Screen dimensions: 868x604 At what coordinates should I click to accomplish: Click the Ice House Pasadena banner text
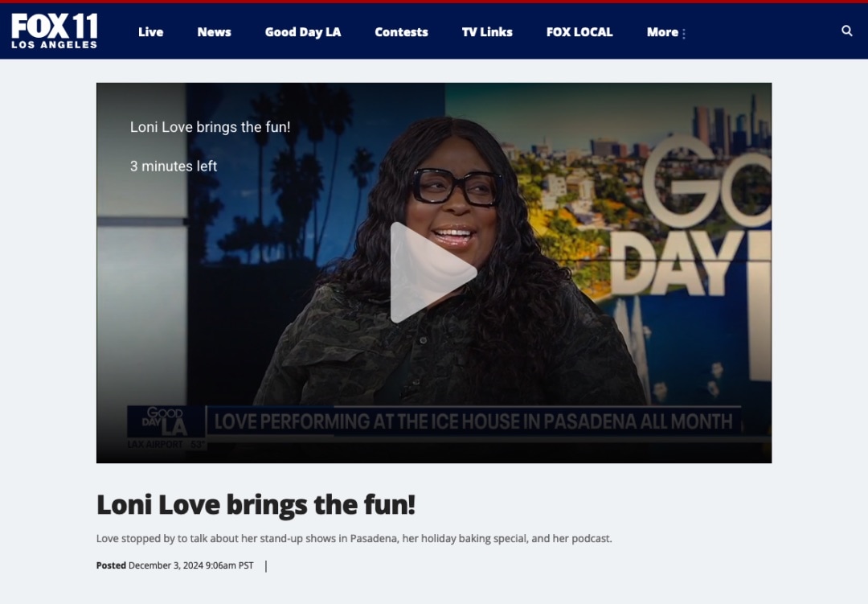(x=473, y=421)
